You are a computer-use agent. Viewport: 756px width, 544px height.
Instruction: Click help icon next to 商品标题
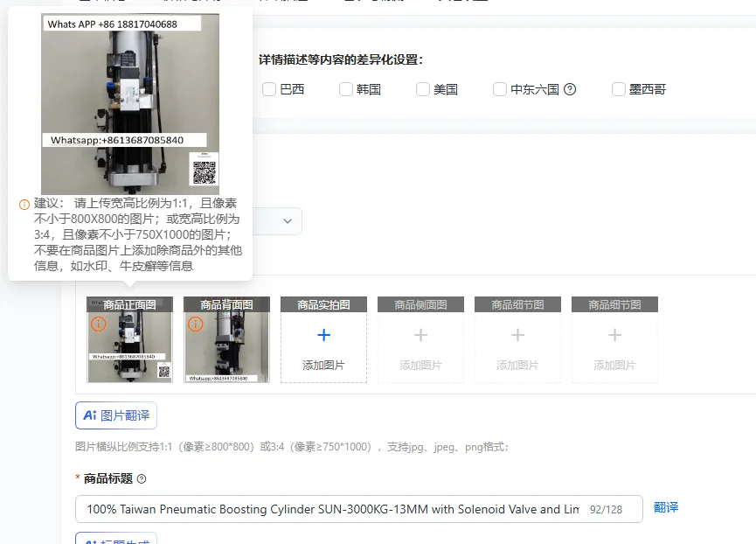142,479
